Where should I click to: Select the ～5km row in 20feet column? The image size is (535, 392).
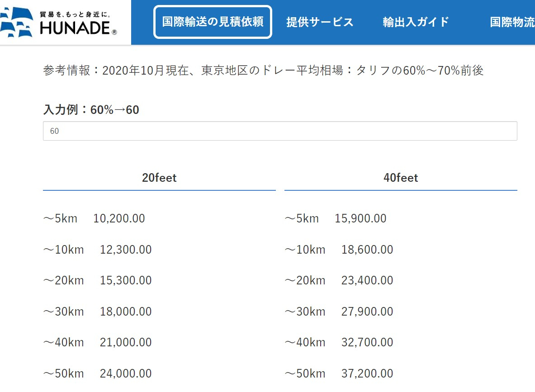pyautogui.click(x=60, y=218)
